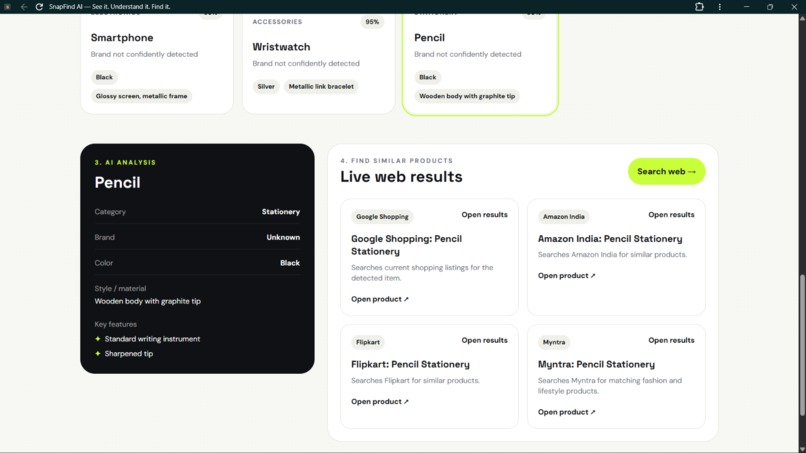The image size is (806, 453).
Task: Click the Black tag on Smartphone card
Action: point(104,77)
